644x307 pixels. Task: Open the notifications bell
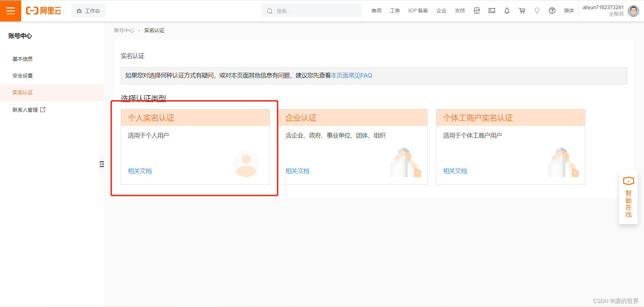coord(507,11)
